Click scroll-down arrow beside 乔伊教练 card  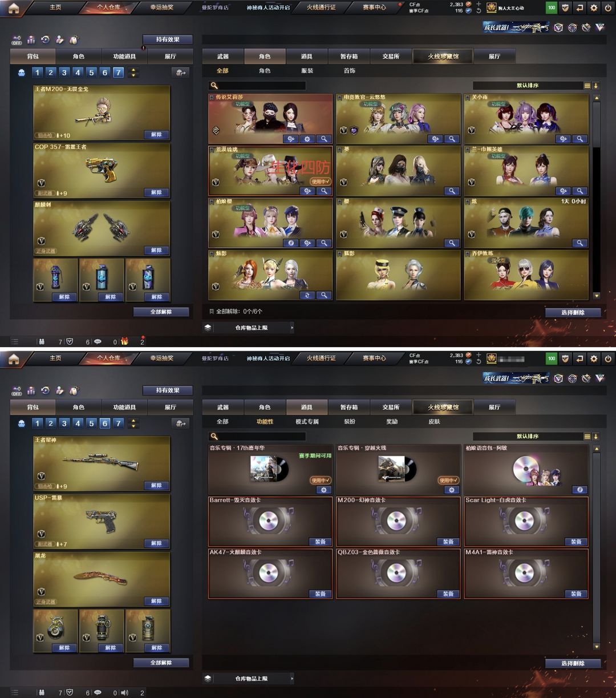click(597, 296)
